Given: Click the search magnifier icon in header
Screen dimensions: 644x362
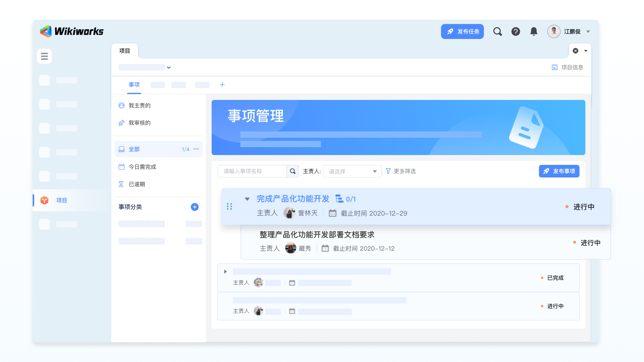Looking at the screenshot, I should coord(497,31).
